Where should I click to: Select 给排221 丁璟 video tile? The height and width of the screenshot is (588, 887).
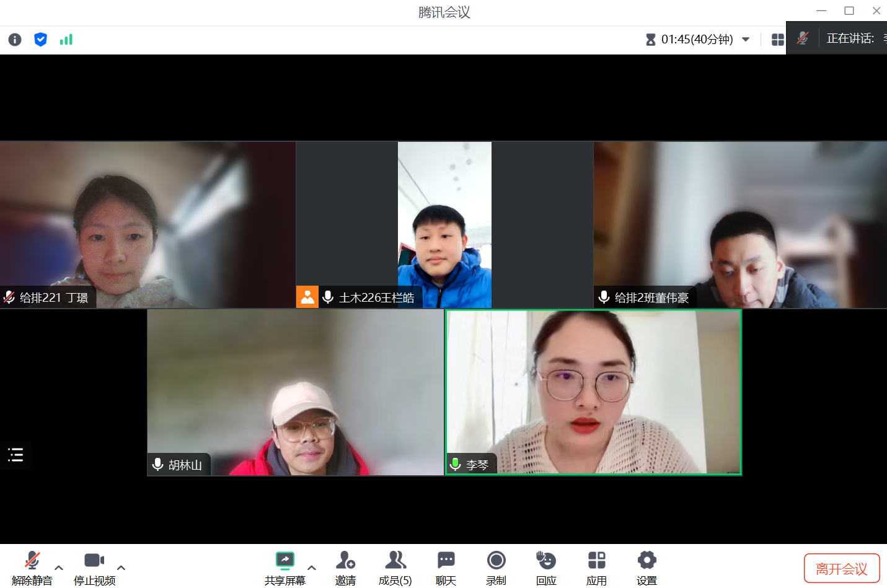(148, 225)
